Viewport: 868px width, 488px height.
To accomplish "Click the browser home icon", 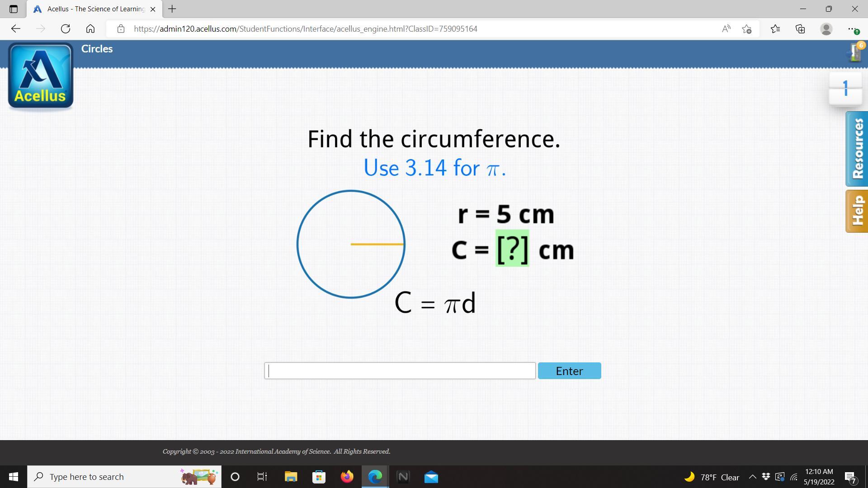I will point(90,29).
